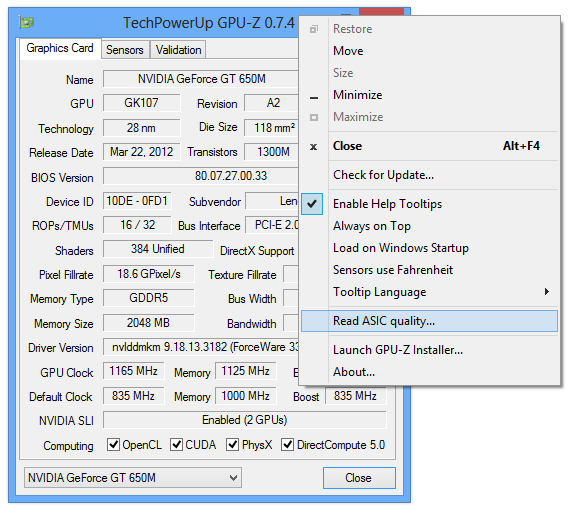The image size is (572, 515).
Task: Toggle the DirectCompute 5.0 checkbox
Action: 287,445
